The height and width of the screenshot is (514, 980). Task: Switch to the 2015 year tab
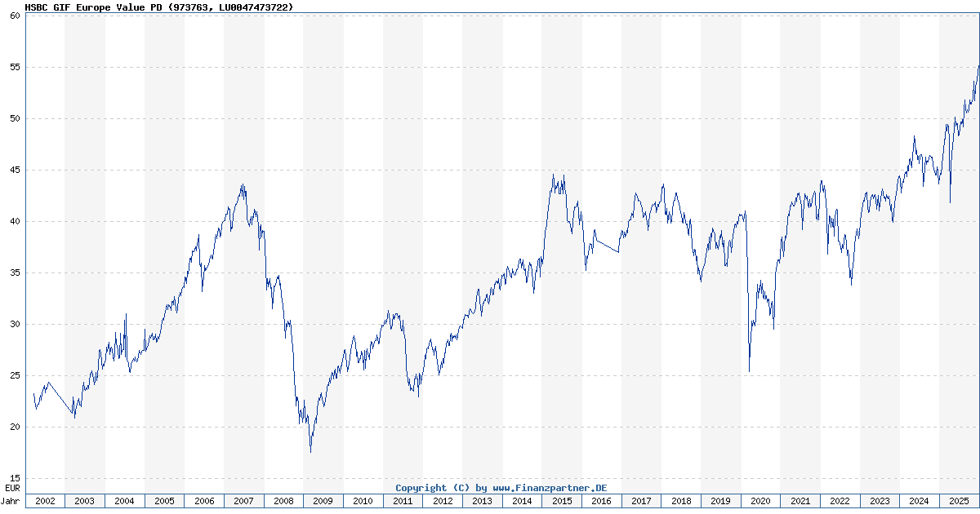tap(560, 502)
